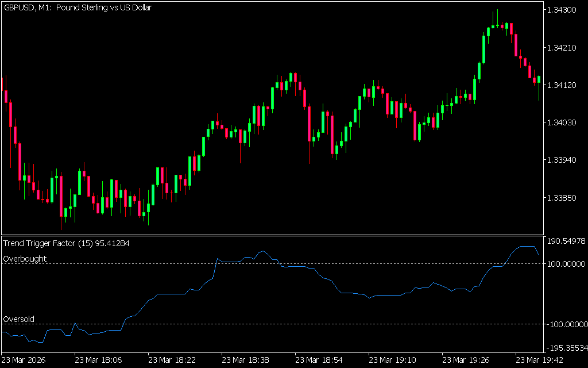Click the dashed Overbought level line
This screenshot has height=368, width=588.
pyautogui.click(x=345, y=264)
